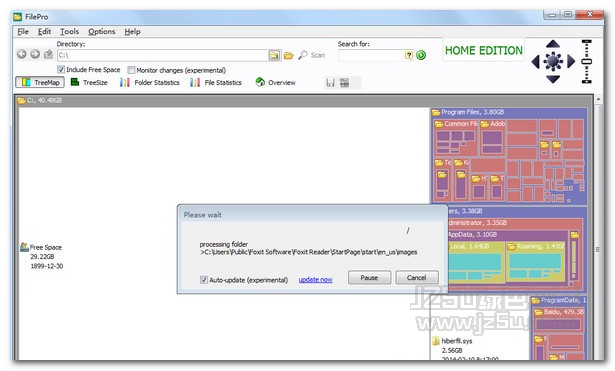Click the update now link
Image resolution: width=615 pixels, height=371 pixels.
[x=315, y=280]
